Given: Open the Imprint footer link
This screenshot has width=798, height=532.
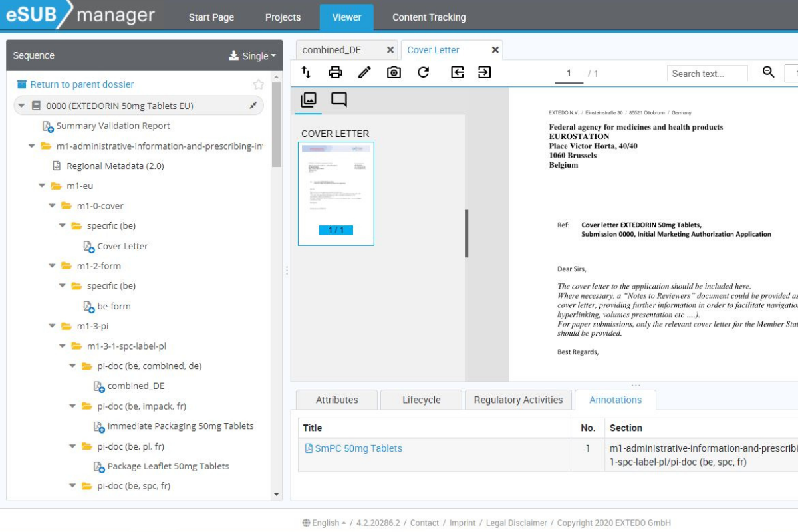Looking at the screenshot, I should (463, 523).
